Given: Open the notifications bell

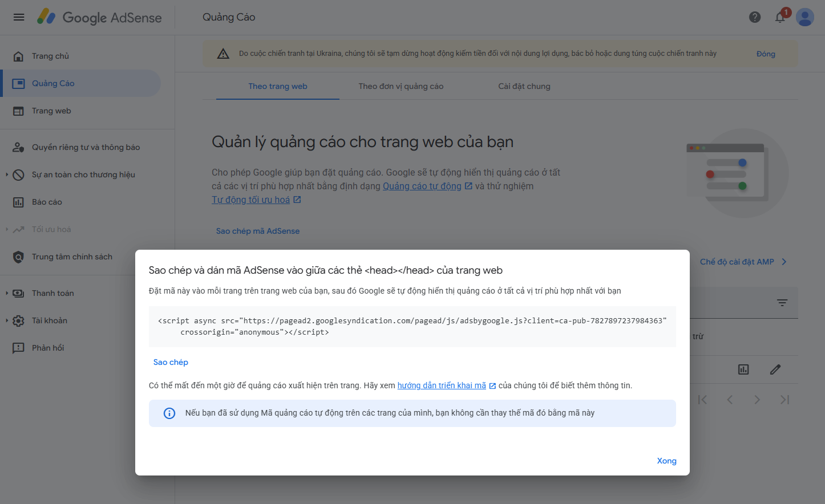Looking at the screenshot, I should click(x=780, y=17).
